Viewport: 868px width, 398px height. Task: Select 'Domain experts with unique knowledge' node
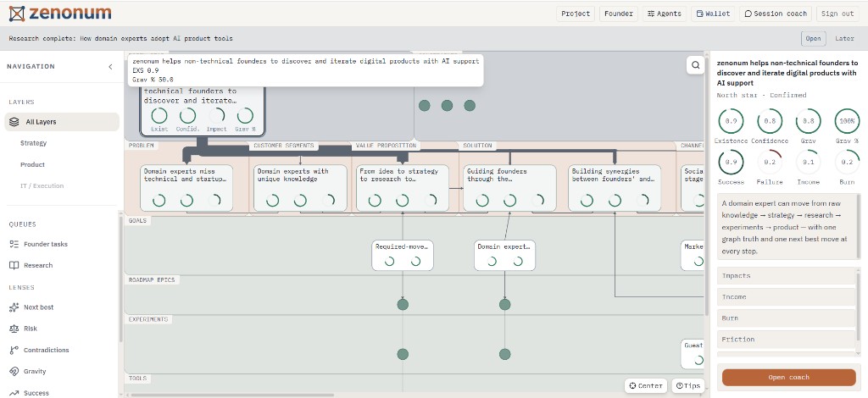pyautogui.click(x=301, y=188)
